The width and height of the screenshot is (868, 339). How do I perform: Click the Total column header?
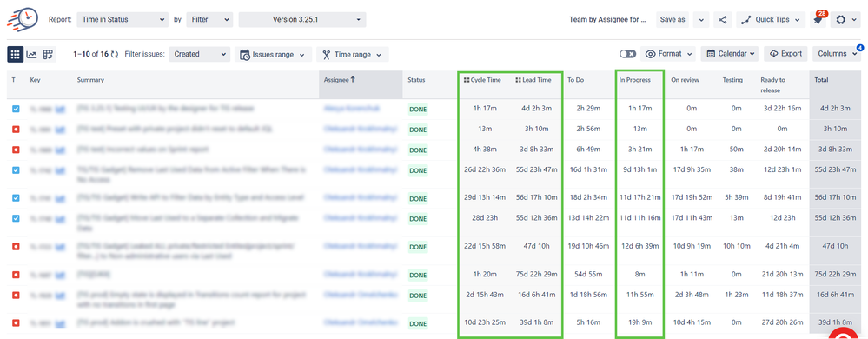click(821, 80)
